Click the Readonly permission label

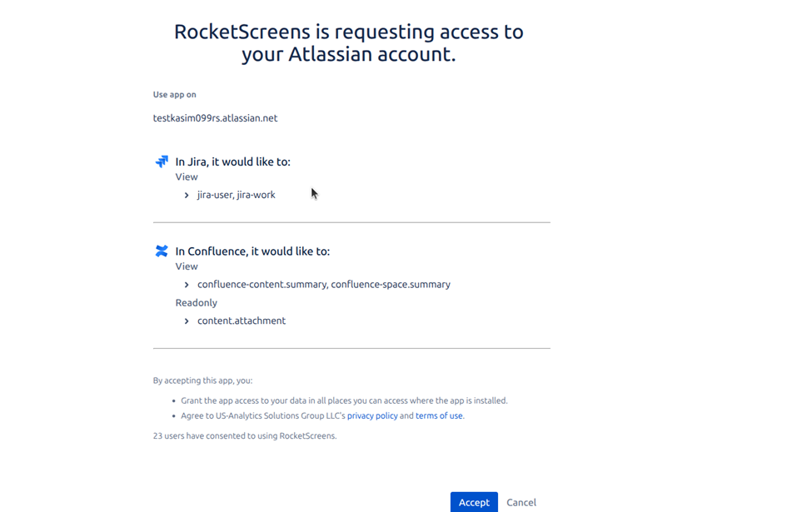click(196, 303)
